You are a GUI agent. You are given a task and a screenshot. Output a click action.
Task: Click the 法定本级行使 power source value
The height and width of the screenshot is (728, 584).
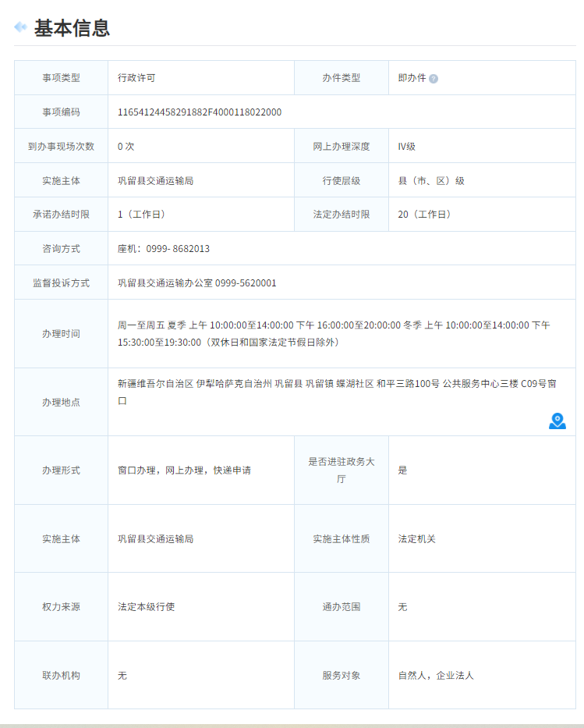tap(146, 607)
